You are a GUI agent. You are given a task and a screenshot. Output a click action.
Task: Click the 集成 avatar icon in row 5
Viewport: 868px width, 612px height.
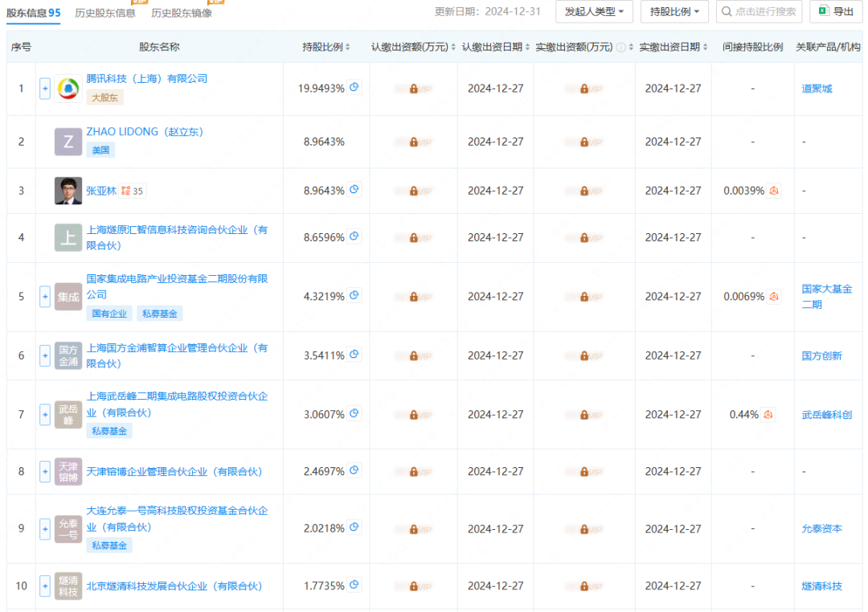(x=68, y=296)
